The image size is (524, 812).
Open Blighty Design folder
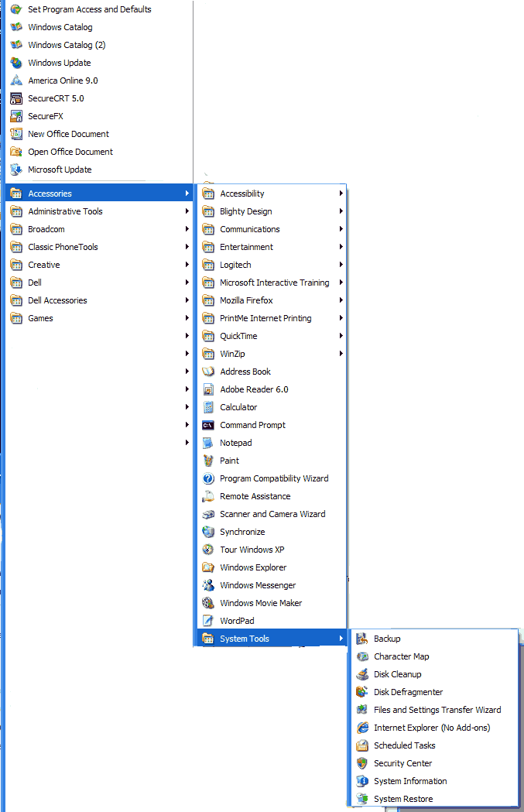(x=272, y=211)
